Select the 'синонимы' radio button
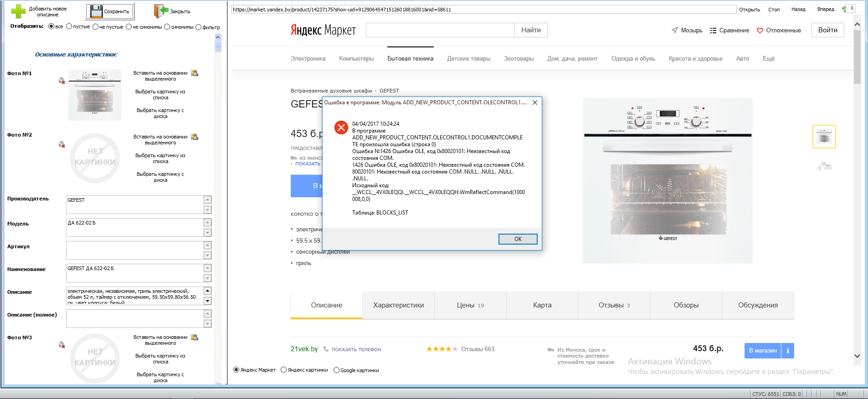The image size is (868, 399). click(167, 26)
